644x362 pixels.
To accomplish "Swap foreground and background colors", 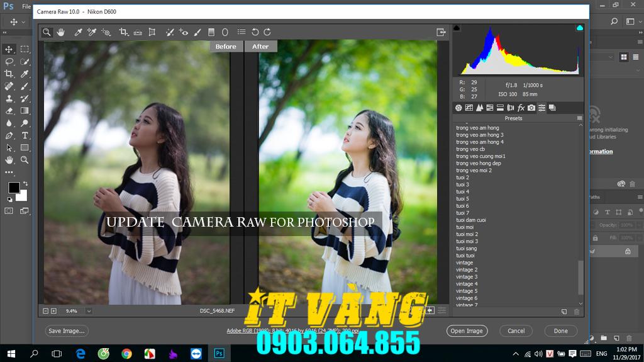I will coord(25,183).
